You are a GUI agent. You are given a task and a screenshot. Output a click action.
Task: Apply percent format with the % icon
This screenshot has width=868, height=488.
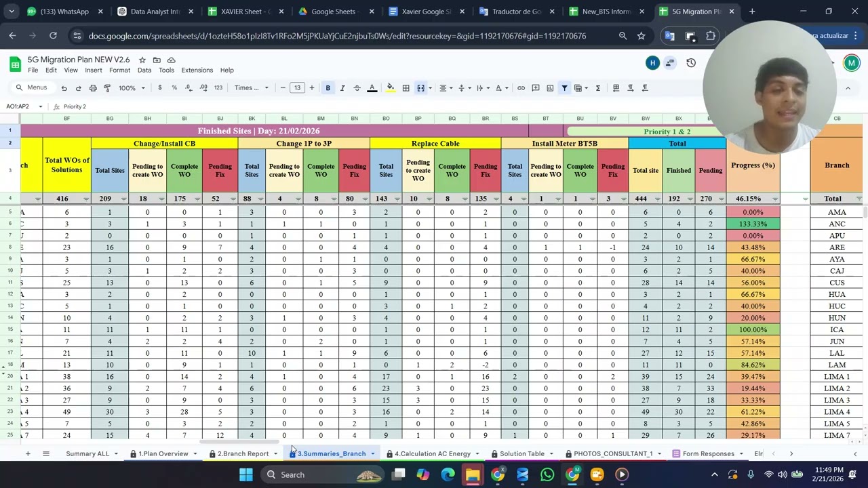pyautogui.click(x=174, y=88)
